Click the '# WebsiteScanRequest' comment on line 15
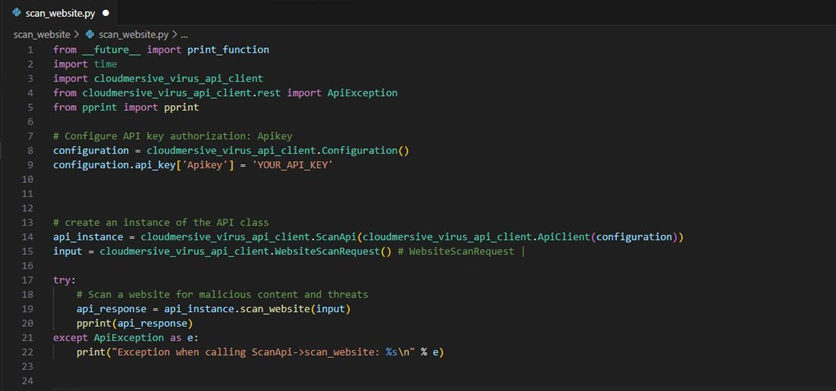Image resolution: width=836 pixels, height=391 pixels. (456, 251)
